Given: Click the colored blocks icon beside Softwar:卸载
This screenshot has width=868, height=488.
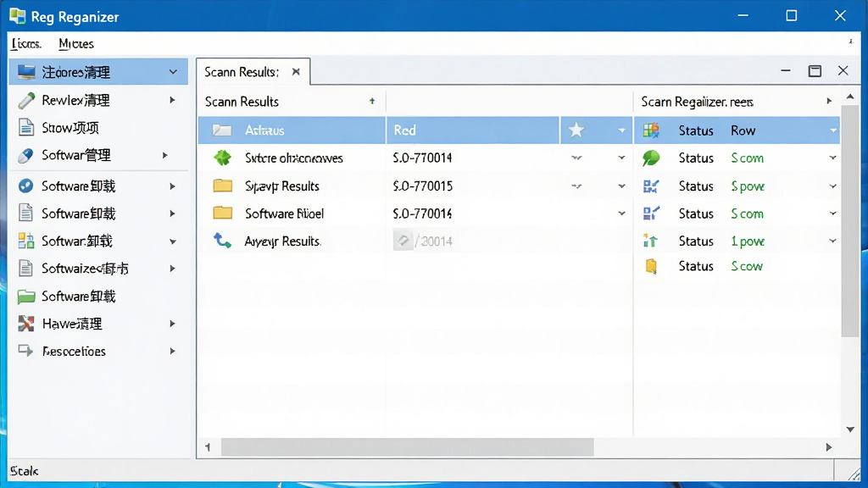Looking at the screenshot, I should coord(26,241).
